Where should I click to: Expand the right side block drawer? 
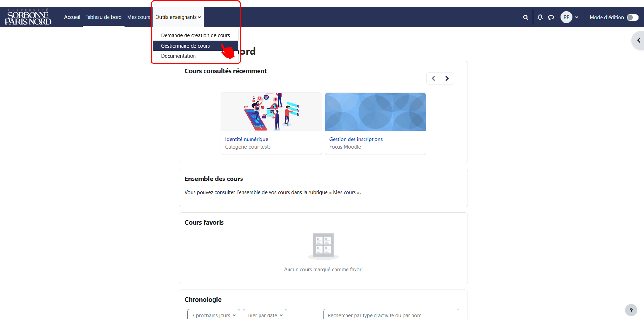pyautogui.click(x=638, y=40)
